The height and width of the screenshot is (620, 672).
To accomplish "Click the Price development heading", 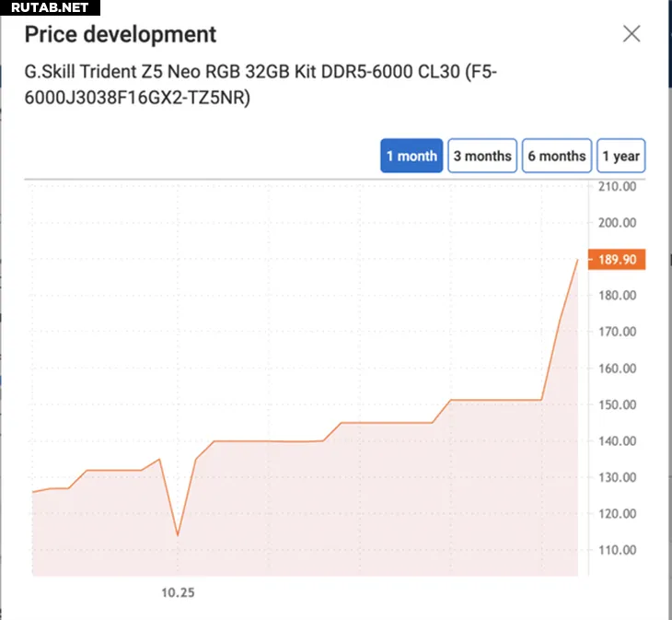I will click(x=121, y=35).
